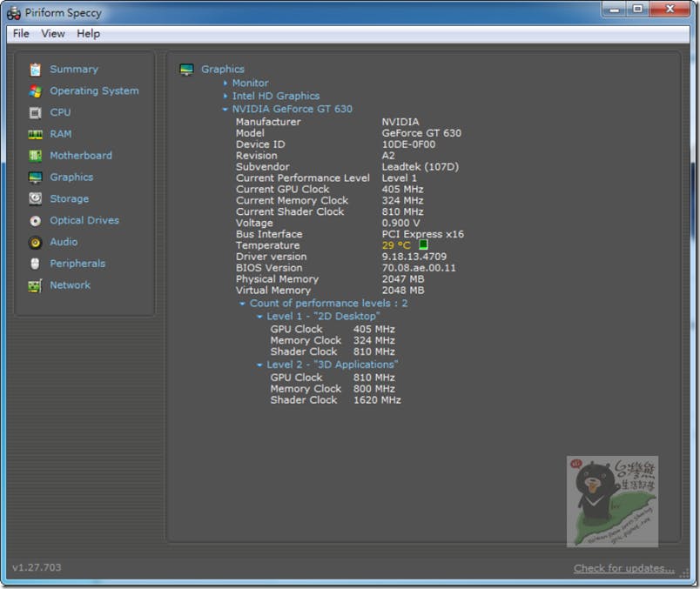This screenshot has height=589, width=700.
Task: Click the Optical Drives disc icon
Action: coord(36,221)
